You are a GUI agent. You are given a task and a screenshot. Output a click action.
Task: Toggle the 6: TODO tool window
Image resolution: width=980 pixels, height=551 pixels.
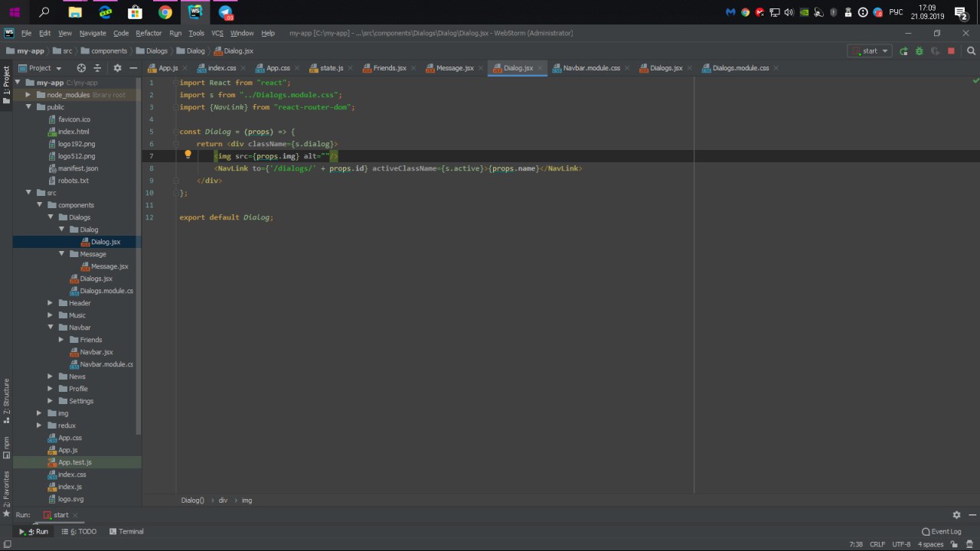coord(79,531)
